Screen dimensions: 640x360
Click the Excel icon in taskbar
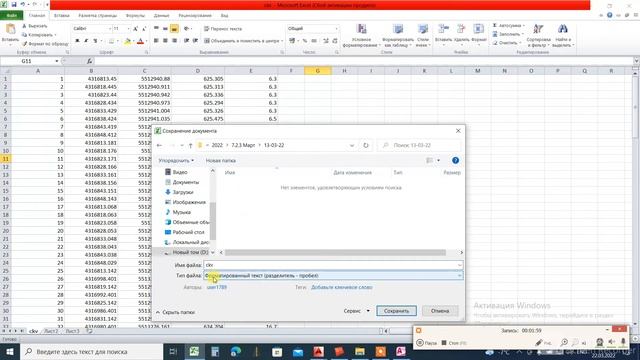click(194, 351)
